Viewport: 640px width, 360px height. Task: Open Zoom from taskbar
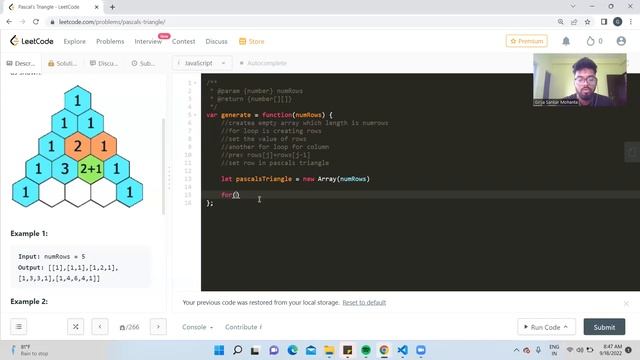point(421,350)
